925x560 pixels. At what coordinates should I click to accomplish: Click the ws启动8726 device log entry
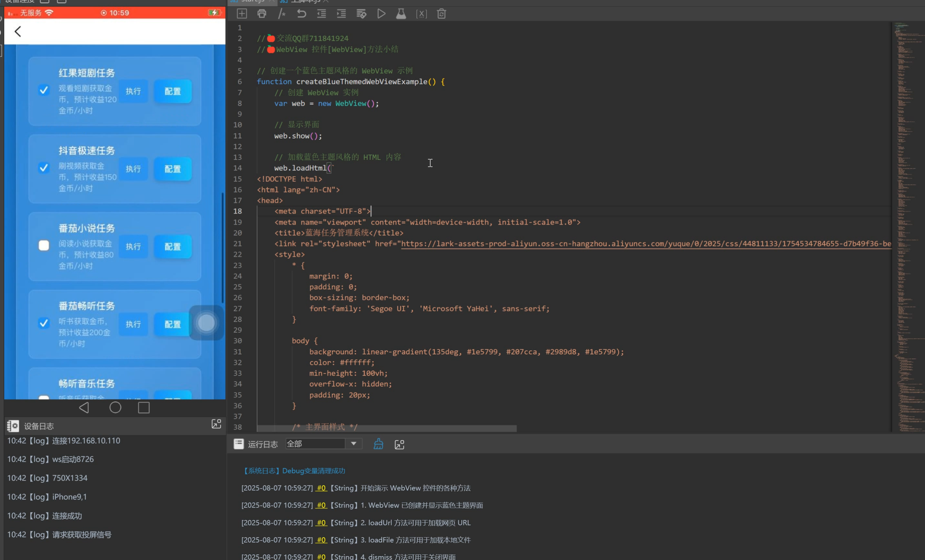click(x=50, y=459)
